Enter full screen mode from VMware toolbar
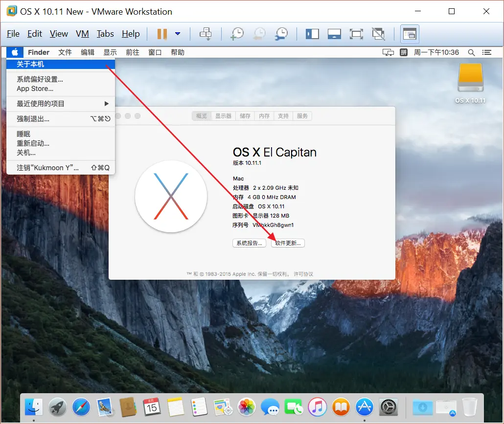504x424 pixels. (x=356, y=34)
